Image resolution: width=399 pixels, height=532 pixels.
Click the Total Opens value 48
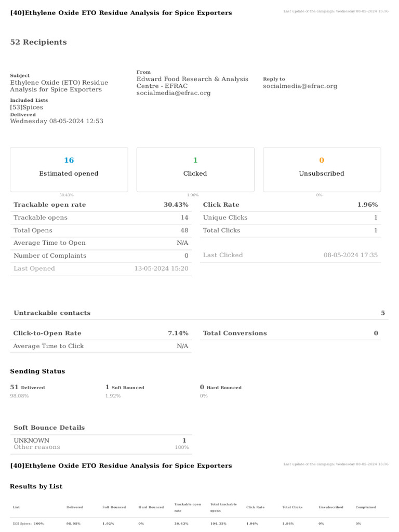coord(184,230)
